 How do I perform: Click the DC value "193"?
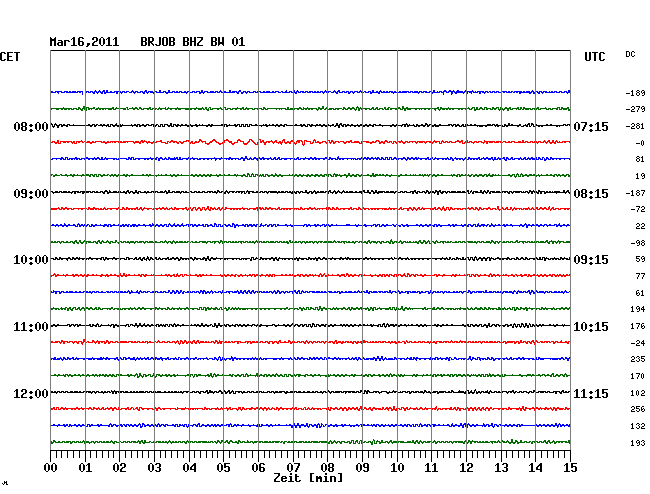[x=638, y=443]
